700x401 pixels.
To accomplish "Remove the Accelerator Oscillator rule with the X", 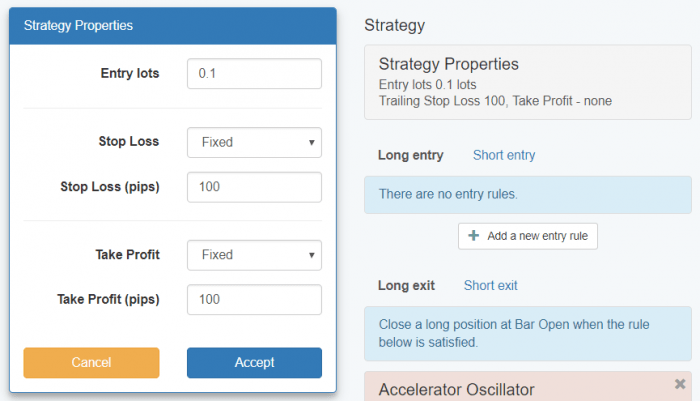I will (x=680, y=384).
